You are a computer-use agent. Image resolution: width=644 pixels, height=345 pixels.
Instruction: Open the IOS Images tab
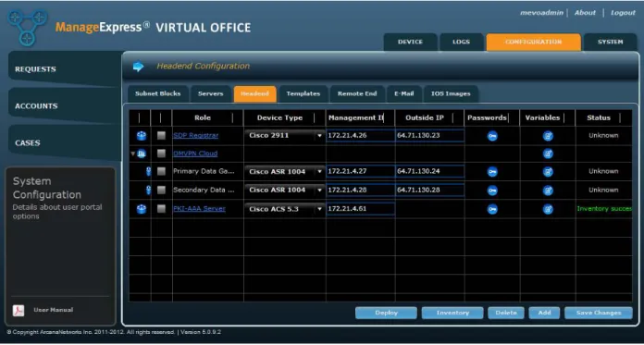[x=451, y=94]
